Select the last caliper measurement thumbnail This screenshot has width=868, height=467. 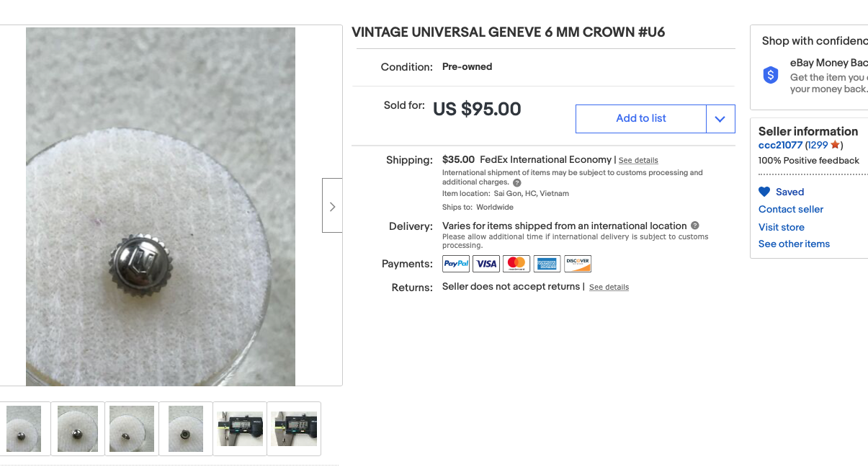click(294, 429)
